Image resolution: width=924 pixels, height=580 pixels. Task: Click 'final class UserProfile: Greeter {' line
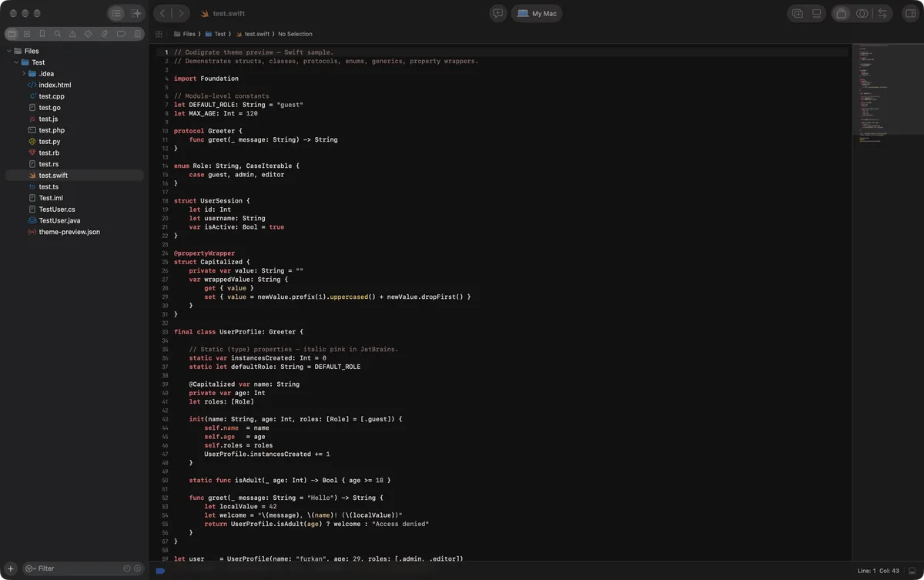(239, 332)
